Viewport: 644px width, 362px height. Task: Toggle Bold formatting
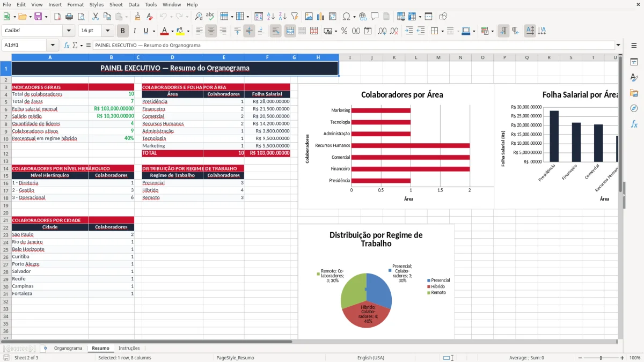click(123, 31)
